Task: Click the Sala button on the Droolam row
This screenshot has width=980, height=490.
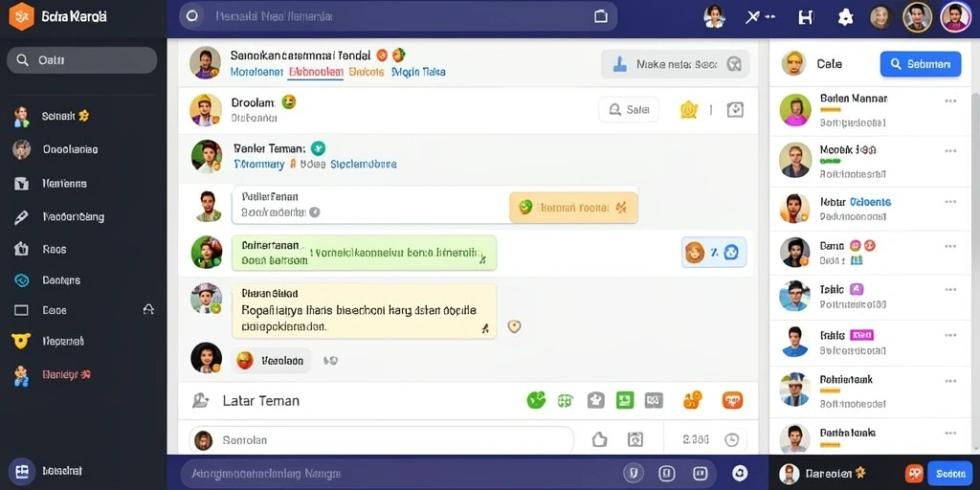Action: tap(629, 110)
